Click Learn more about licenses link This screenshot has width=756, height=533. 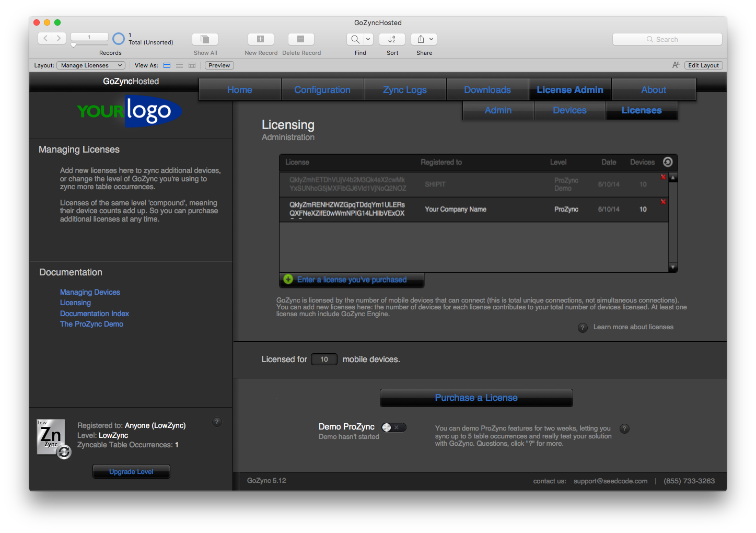[633, 327]
